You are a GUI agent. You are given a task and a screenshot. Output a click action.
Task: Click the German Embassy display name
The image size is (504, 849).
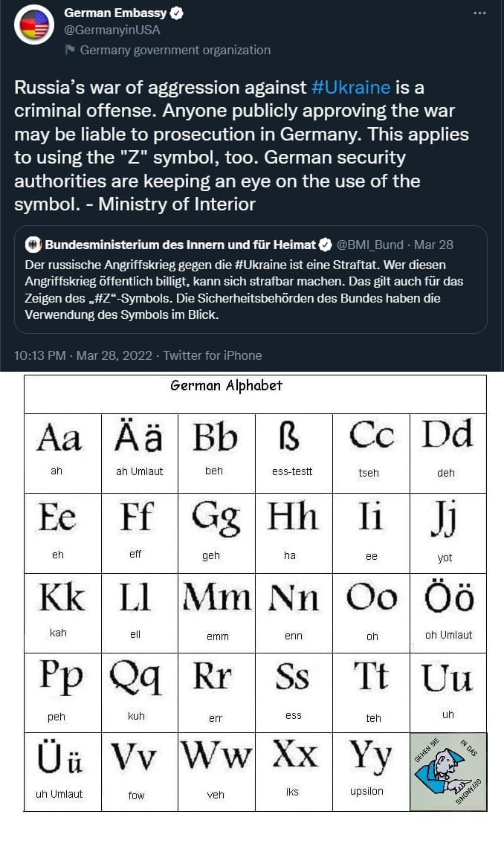(115, 13)
